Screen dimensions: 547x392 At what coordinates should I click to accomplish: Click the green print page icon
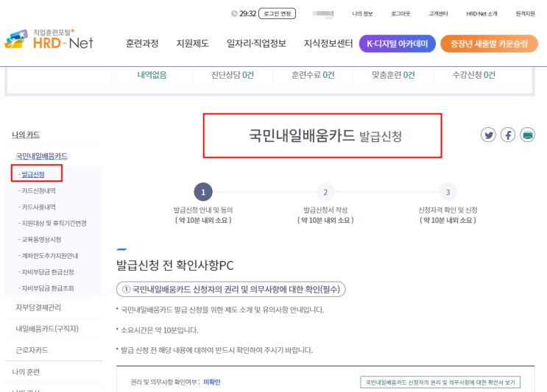click(x=527, y=135)
